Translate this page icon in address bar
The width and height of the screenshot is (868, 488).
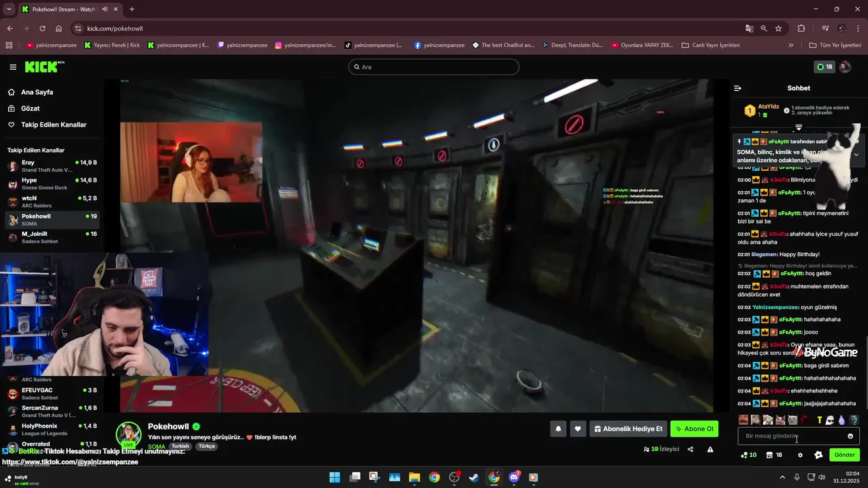[x=749, y=28]
